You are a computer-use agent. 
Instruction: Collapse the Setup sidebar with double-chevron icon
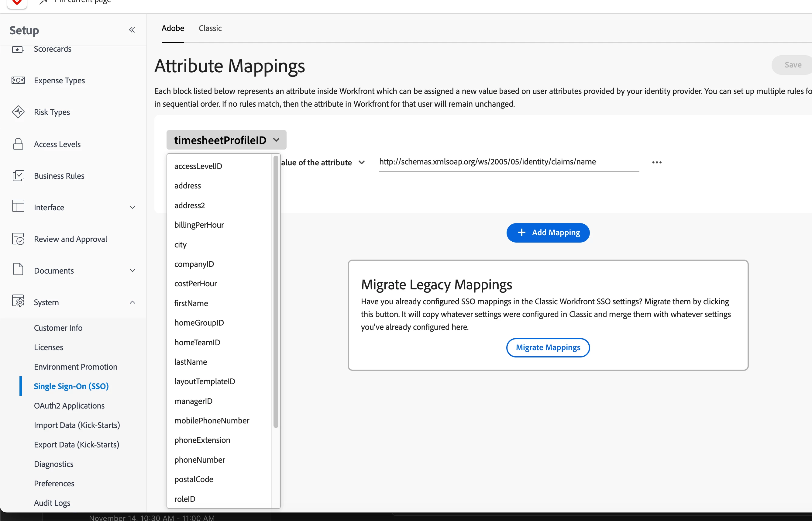[x=132, y=30]
